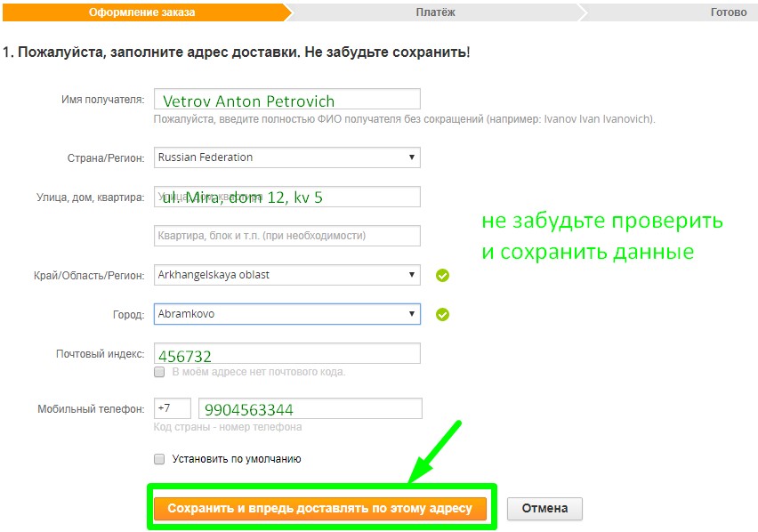Click the Квартира, блок и т.п. field
This screenshot has width=758, height=532.
[x=286, y=235]
